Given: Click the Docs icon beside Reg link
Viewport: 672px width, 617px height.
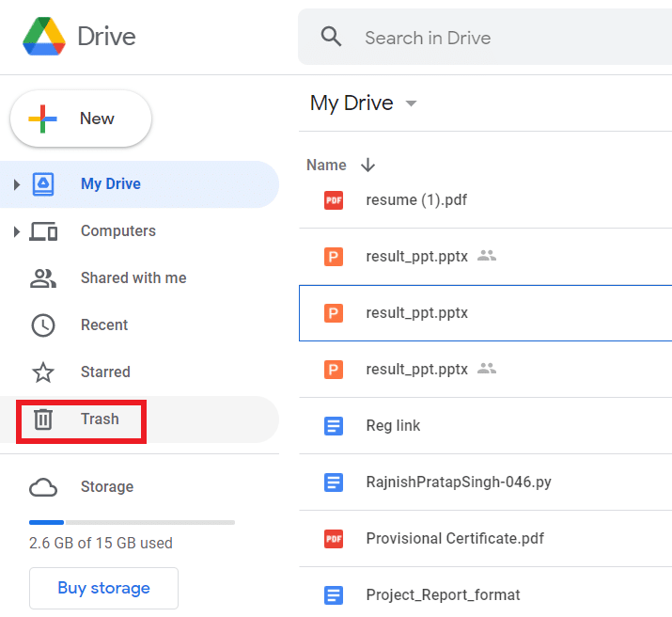Looking at the screenshot, I should click(x=334, y=426).
